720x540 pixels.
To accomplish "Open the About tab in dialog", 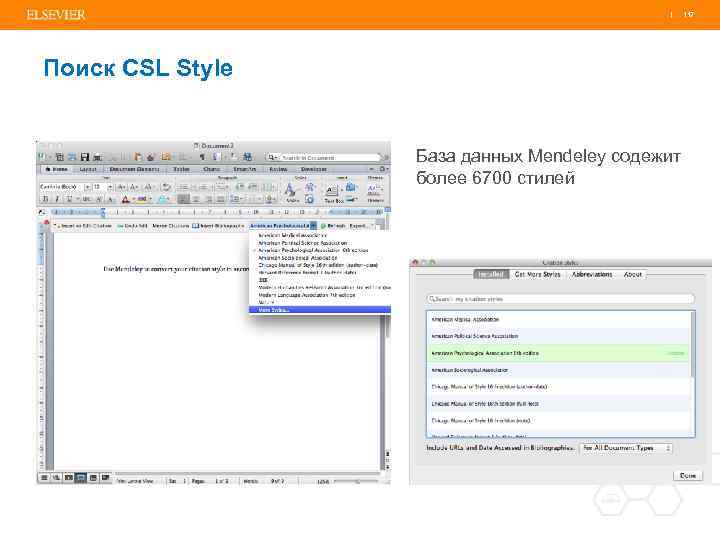I will coord(632,274).
